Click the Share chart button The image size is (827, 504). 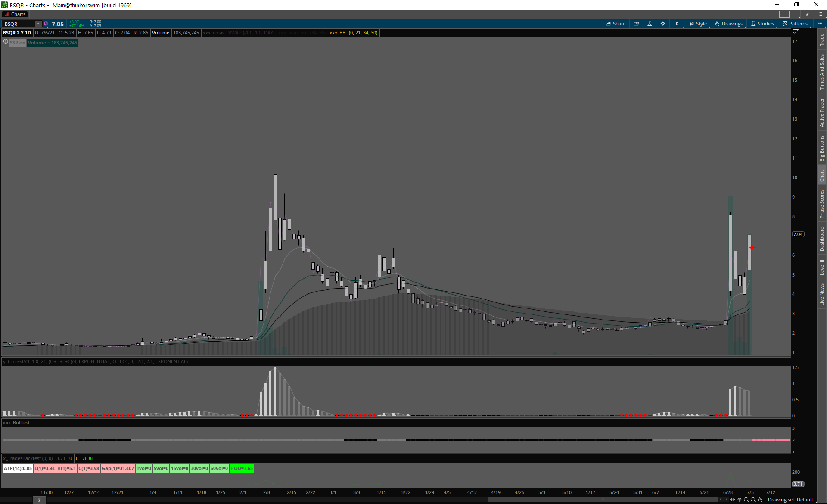pyautogui.click(x=616, y=24)
